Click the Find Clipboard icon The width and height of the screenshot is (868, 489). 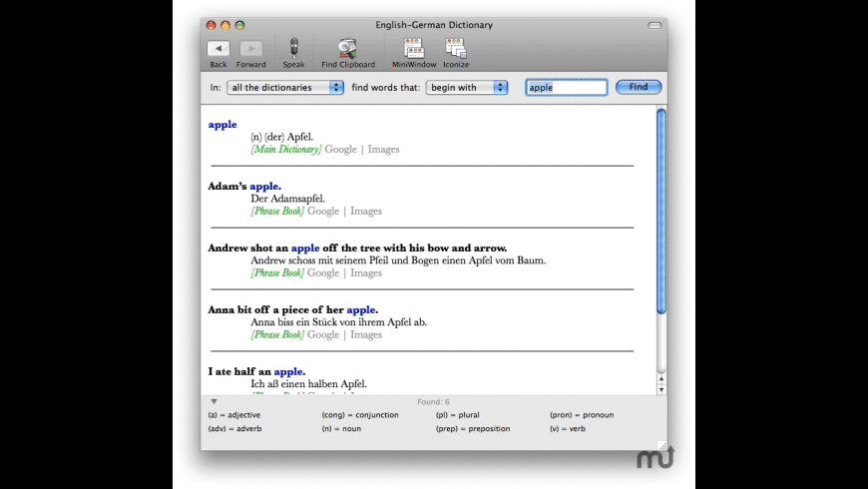347,48
